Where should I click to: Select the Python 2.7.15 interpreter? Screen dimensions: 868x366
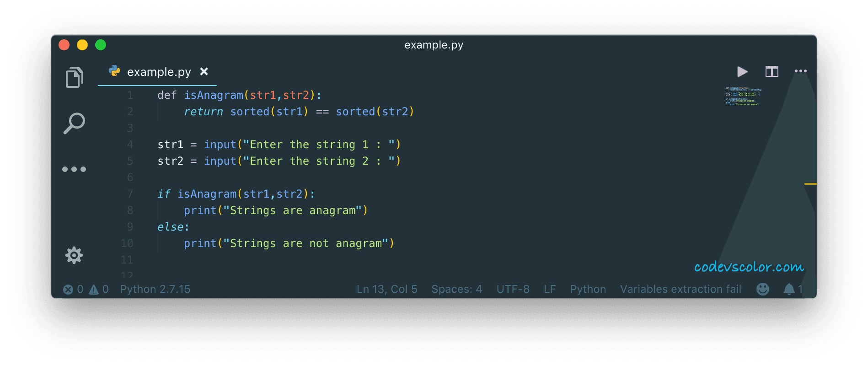155,289
